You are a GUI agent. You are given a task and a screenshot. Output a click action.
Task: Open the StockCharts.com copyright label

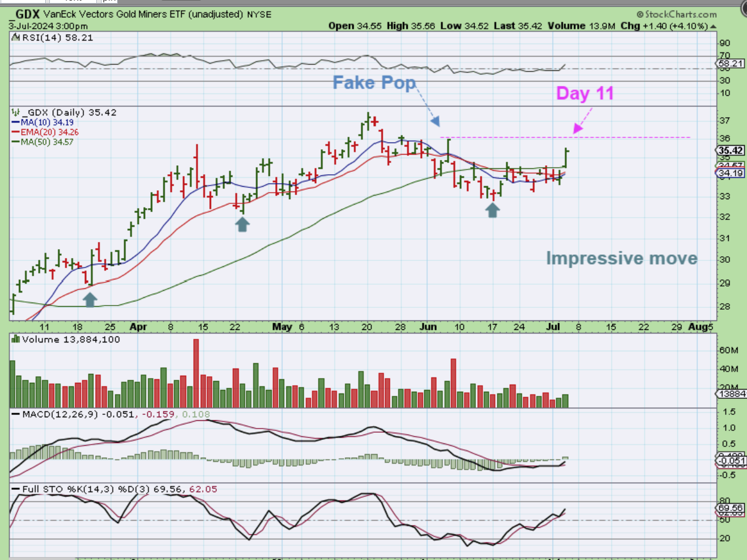[x=676, y=14]
